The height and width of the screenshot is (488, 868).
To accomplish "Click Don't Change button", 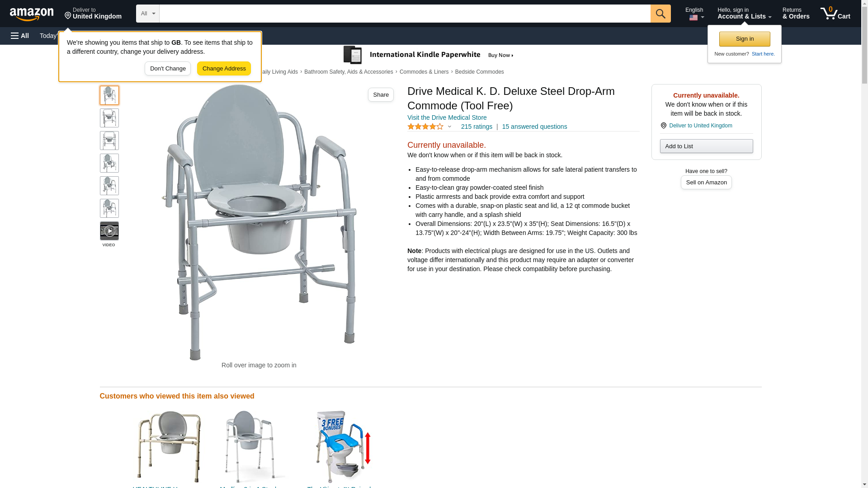I will [x=168, y=69].
